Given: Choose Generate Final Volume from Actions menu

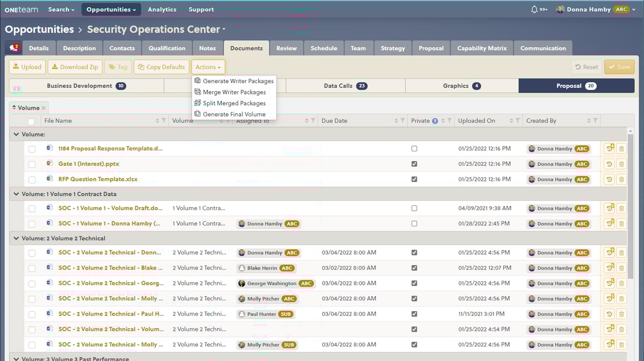Looking at the screenshot, I should point(233,114).
